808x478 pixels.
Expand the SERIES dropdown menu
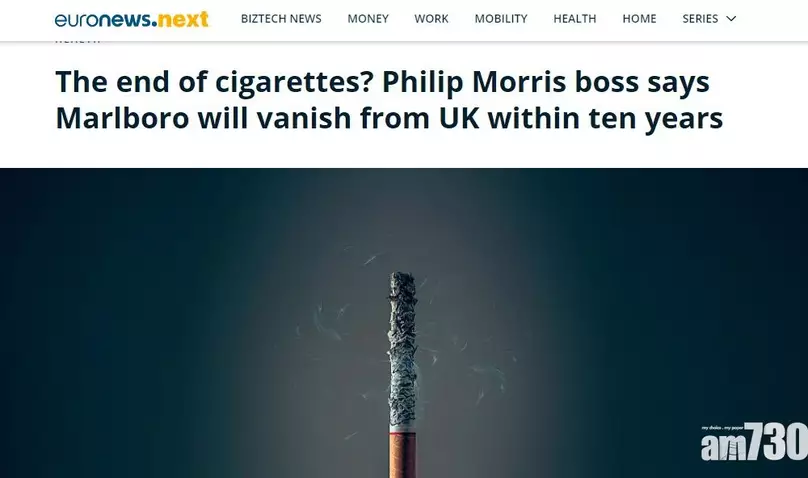click(709, 19)
